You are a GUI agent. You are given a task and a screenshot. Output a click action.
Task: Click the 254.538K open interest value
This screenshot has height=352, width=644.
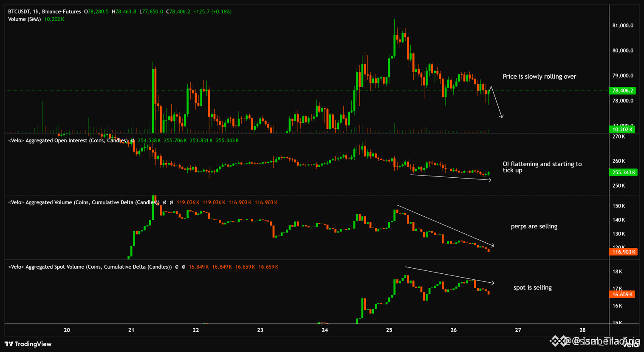tap(149, 140)
